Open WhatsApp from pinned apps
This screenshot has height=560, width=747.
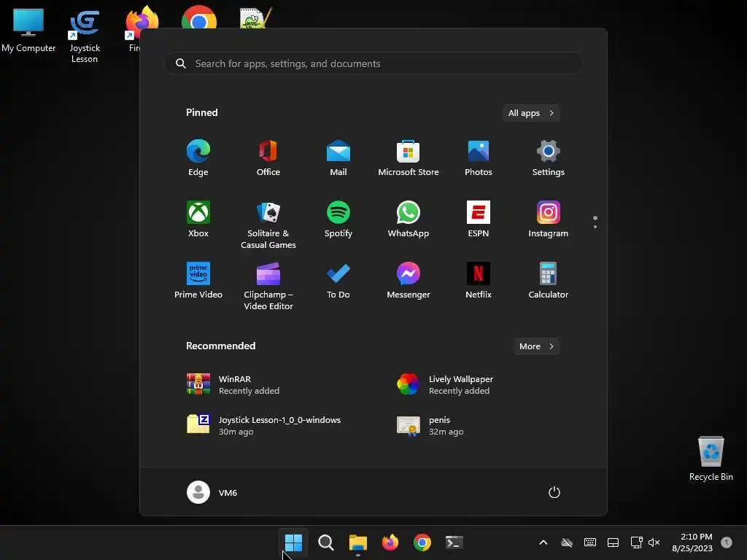[409, 219]
